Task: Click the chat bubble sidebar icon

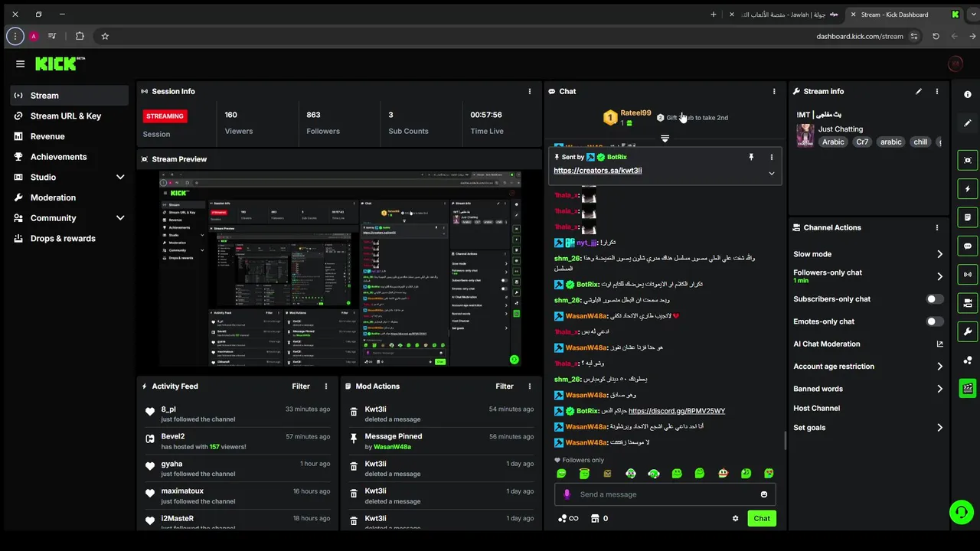Action: click(968, 246)
